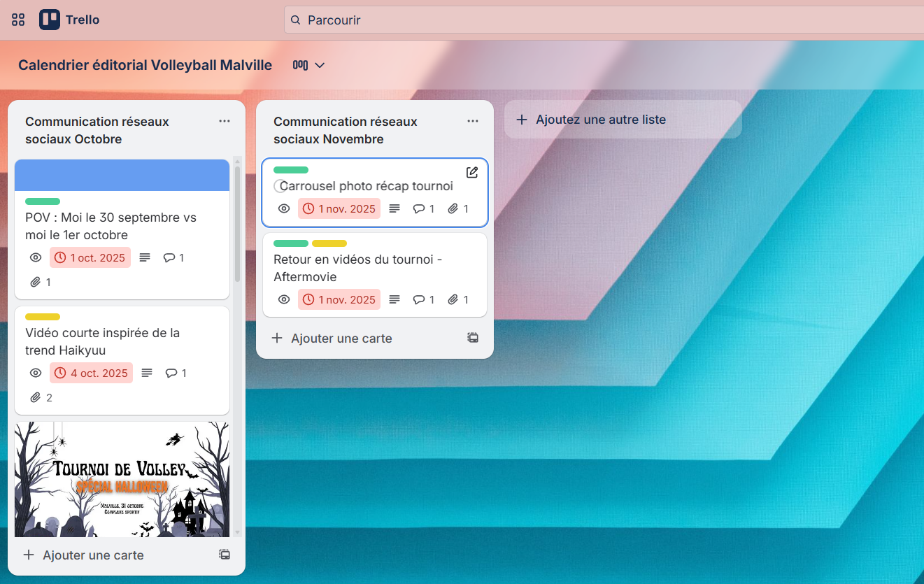Open Octobre list actions menu
Viewport: 924px width, 584px height.
click(225, 121)
